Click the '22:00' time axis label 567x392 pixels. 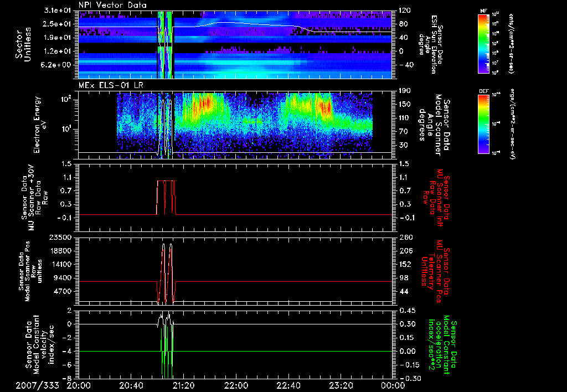tap(236, 385)
